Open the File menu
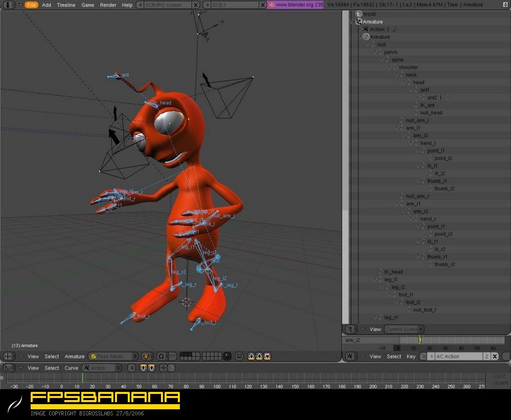The image size is (511, 420). [x=31, y=5]
